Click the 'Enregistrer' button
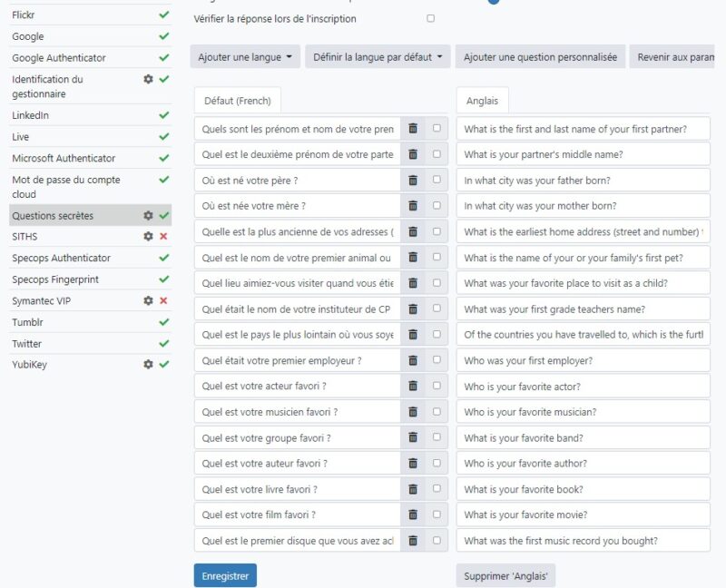 [225, 575]
